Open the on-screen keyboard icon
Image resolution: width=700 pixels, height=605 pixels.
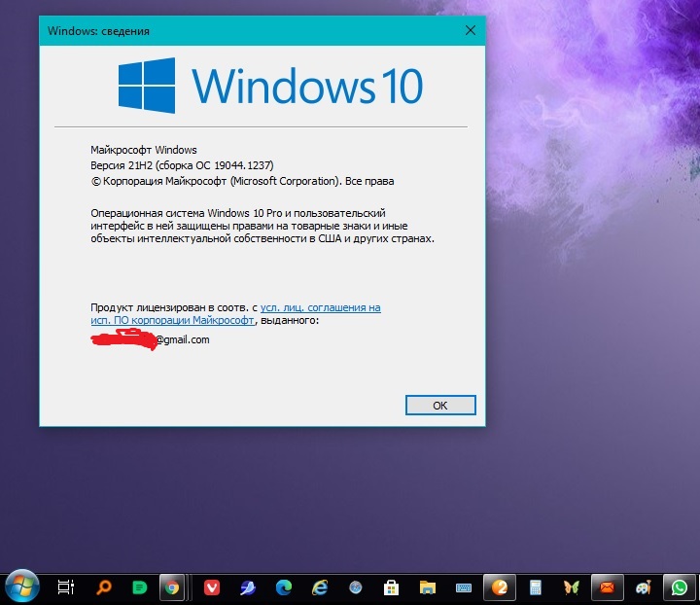(x=464, y=588)
